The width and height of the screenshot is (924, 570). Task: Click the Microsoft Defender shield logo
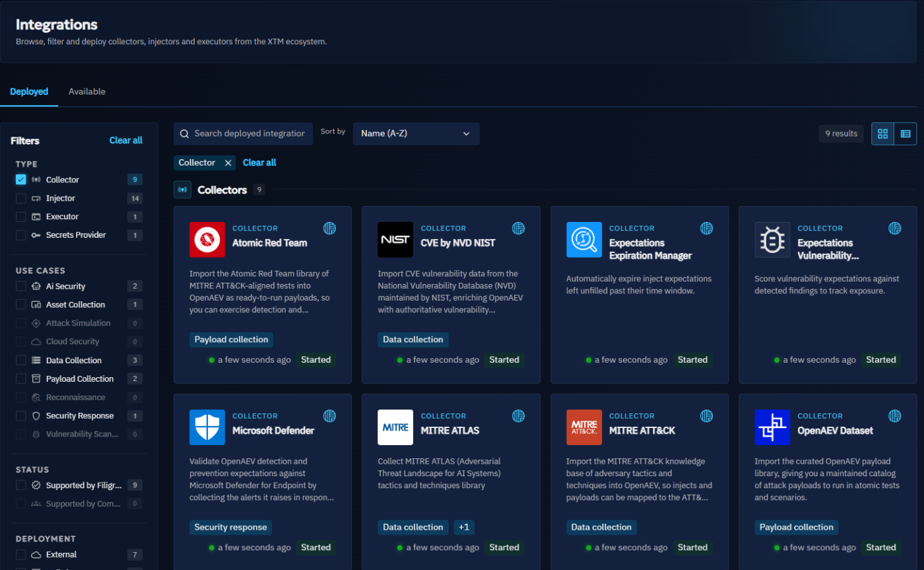point(207,427)
